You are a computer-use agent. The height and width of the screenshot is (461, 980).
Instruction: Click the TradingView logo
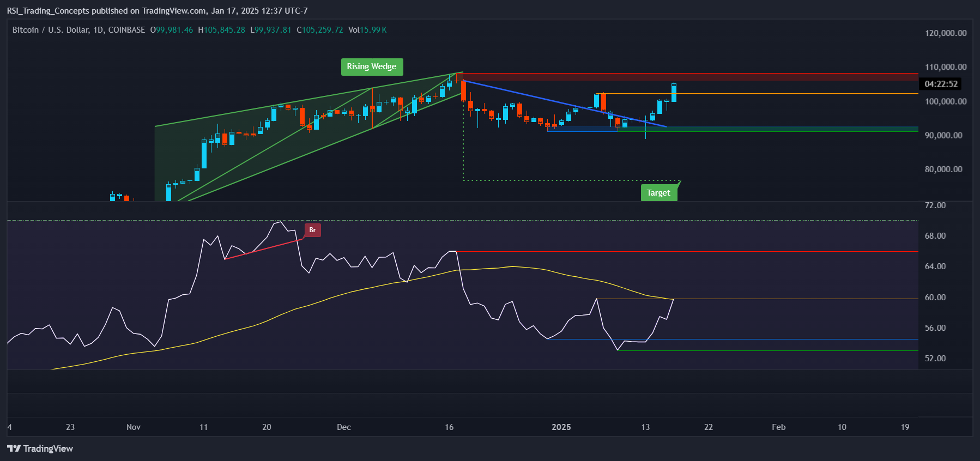[x=40, y=448]
